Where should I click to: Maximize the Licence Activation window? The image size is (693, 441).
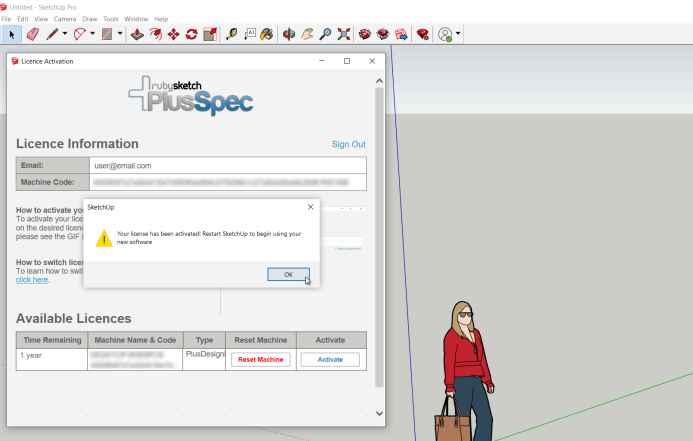coord(347,61)
